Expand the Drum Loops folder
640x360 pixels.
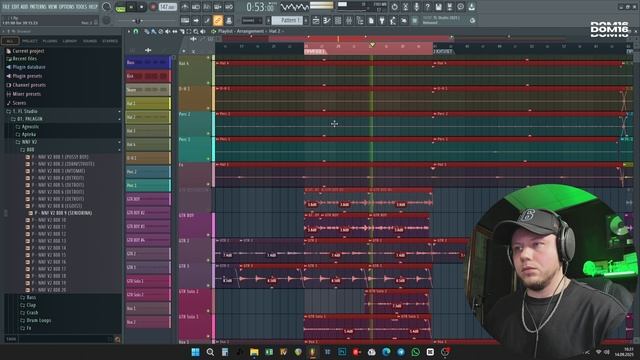coord(39,320)
